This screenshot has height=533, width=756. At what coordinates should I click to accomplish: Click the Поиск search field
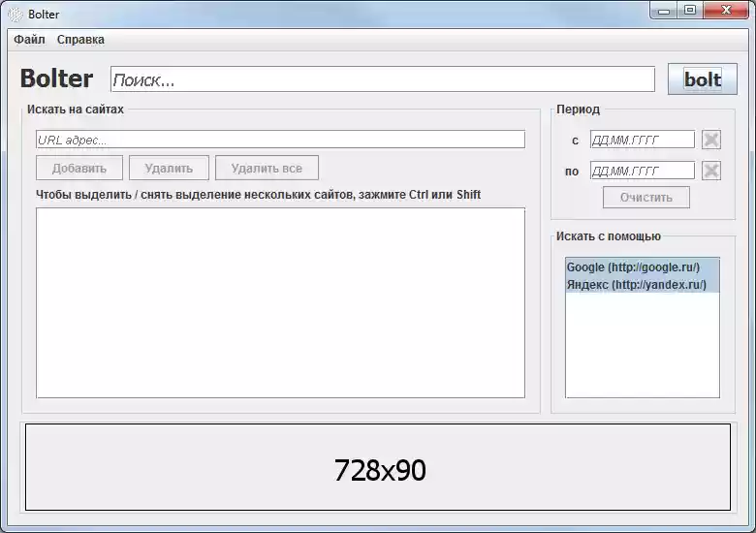tap(382, 79)
